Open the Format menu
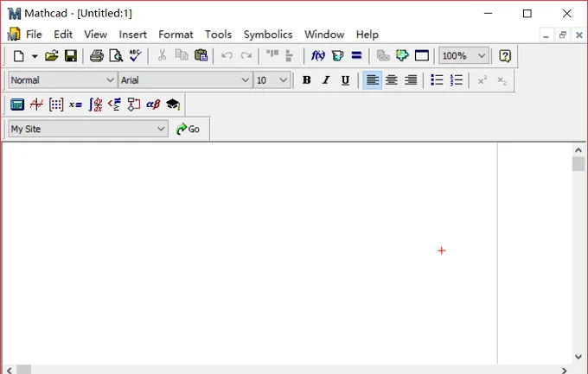 [x=176, y=35]
